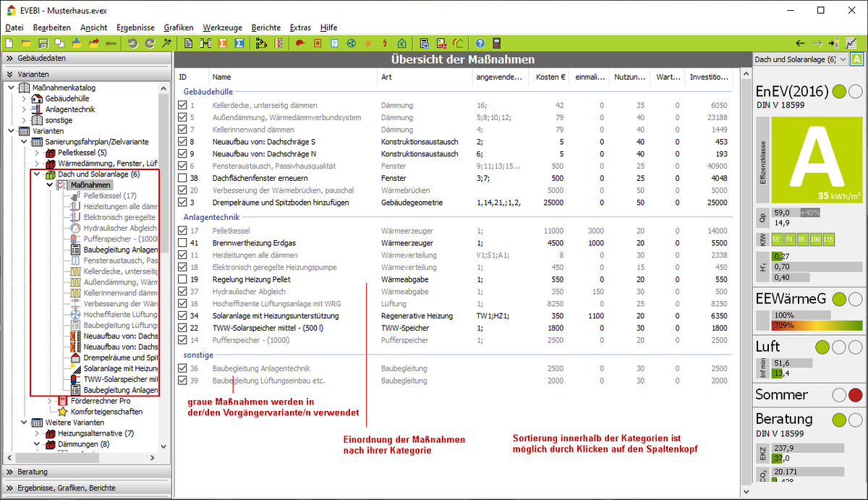868x500 pixels.
Task: Click green EnEV(2016) status indicator
Action: pyautogui.click(x=839, y=92)
